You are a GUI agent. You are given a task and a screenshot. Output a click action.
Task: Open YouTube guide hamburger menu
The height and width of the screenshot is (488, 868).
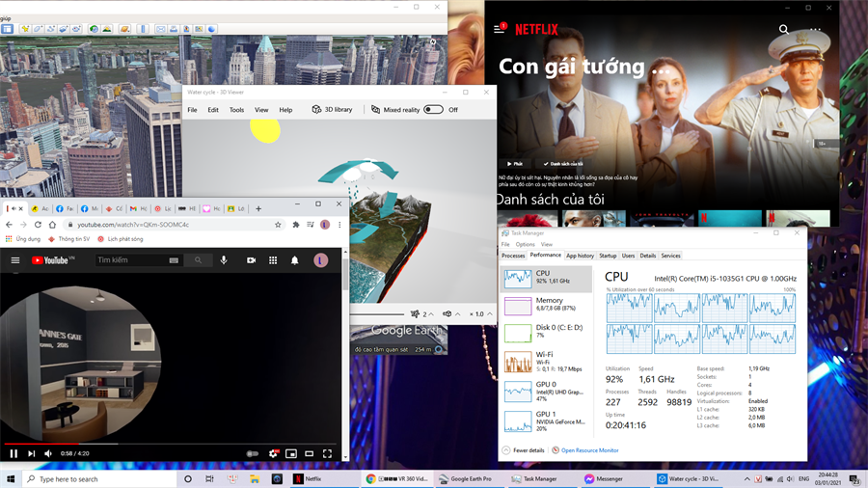click(15, 260)
